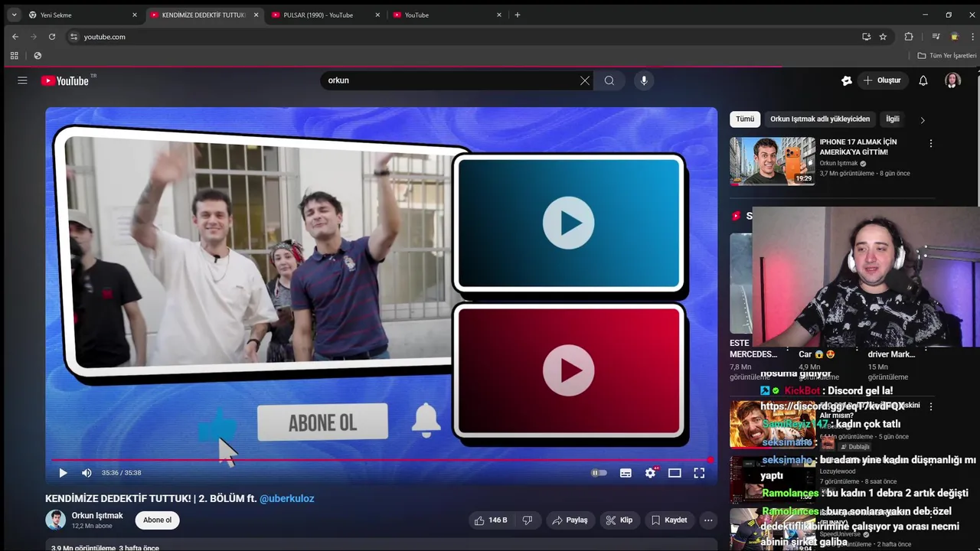The height and width of the screenshot is (551, 980).
Task: Select the İlgili filter chip
Action: point(892,119)
